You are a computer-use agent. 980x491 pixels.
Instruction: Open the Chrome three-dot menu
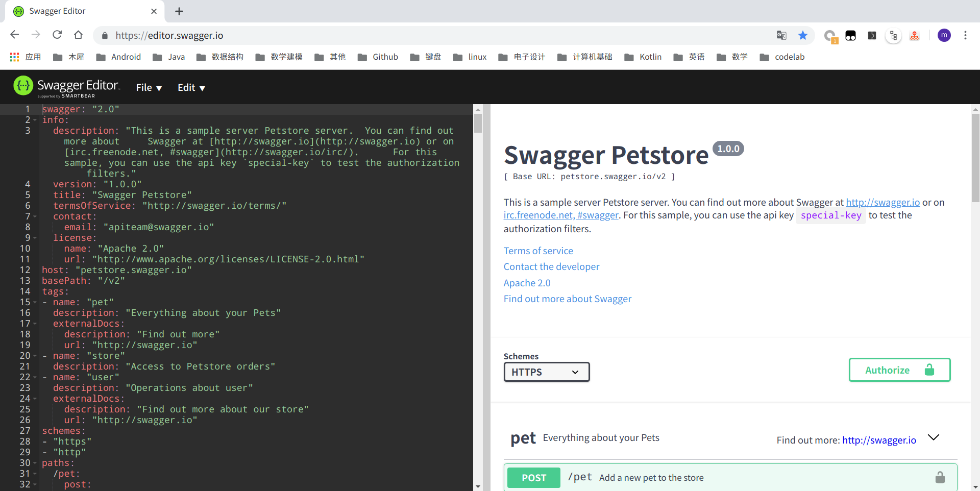(965, 35)
